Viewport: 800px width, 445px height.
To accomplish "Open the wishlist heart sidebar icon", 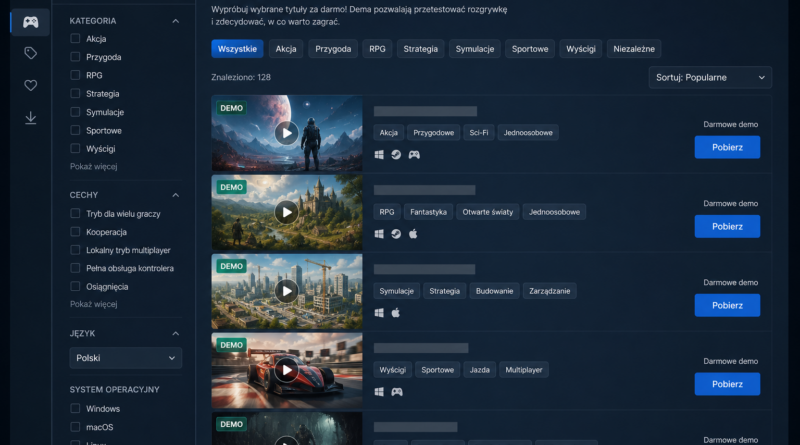I will [x=31, y=85].
